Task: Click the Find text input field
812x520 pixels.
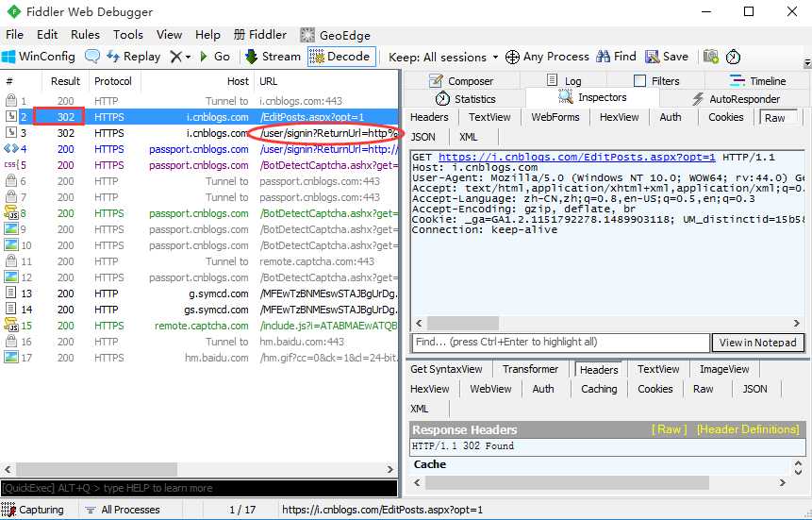Action: (560, 343)
